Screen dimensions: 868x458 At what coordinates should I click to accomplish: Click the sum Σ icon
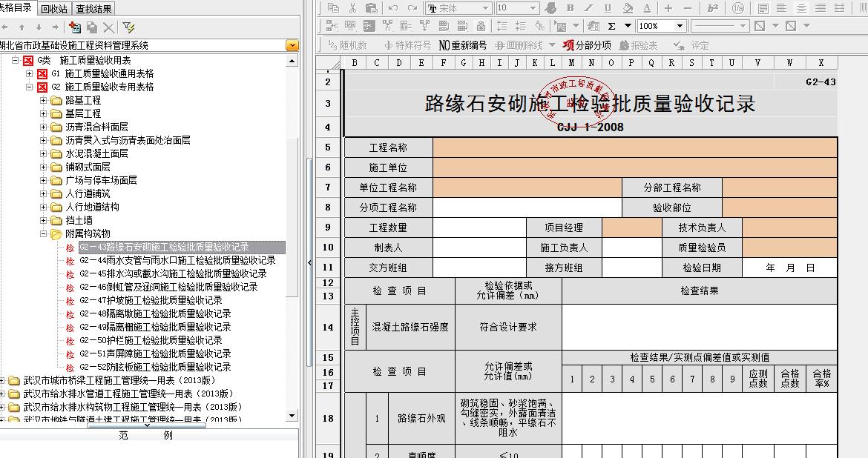tap(613, 26)
